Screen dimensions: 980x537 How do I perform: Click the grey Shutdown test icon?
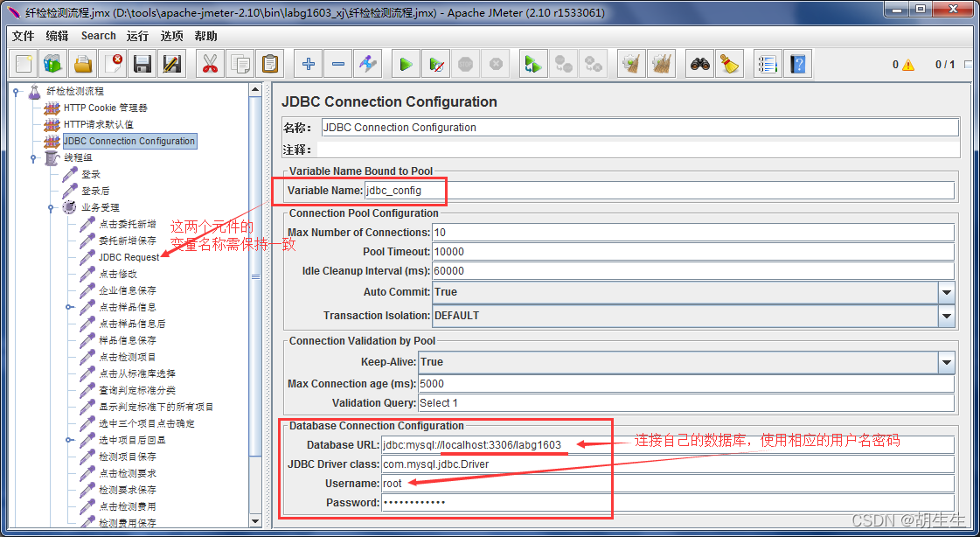496,64
